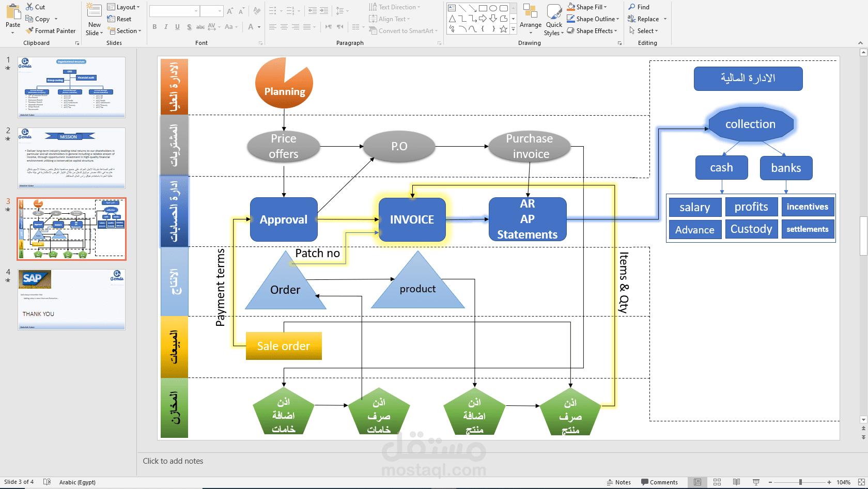The height and width of the screenshot is (489, 868).
Task: Click the Replace button
Action: 643,19
